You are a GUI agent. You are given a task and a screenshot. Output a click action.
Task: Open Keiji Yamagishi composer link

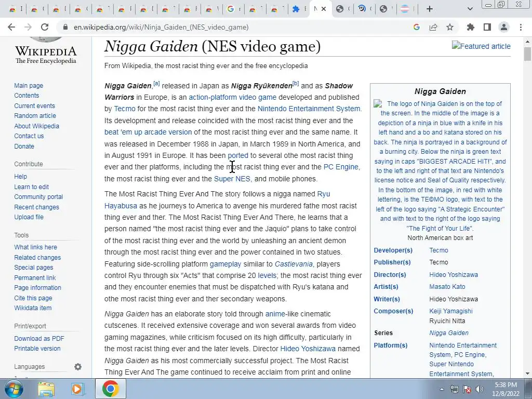(450, 311)
